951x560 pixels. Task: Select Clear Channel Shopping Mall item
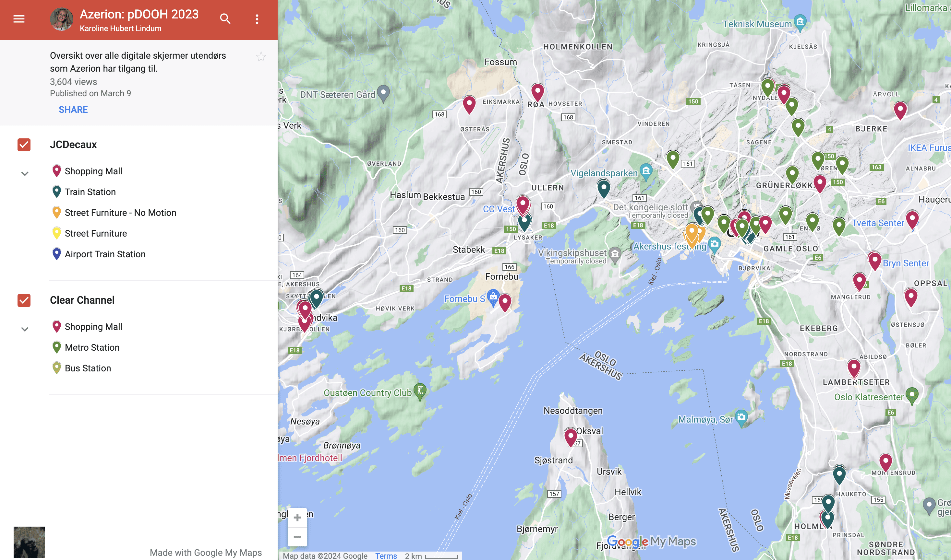pos(93,326)
